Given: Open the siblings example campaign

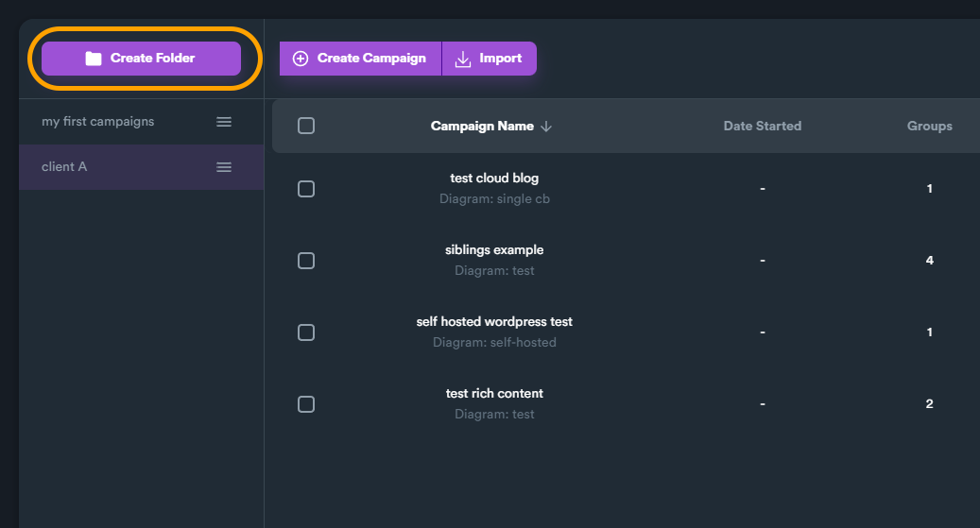Looking at the screenshot, I should pyautogui.click(x=494, y=250).
